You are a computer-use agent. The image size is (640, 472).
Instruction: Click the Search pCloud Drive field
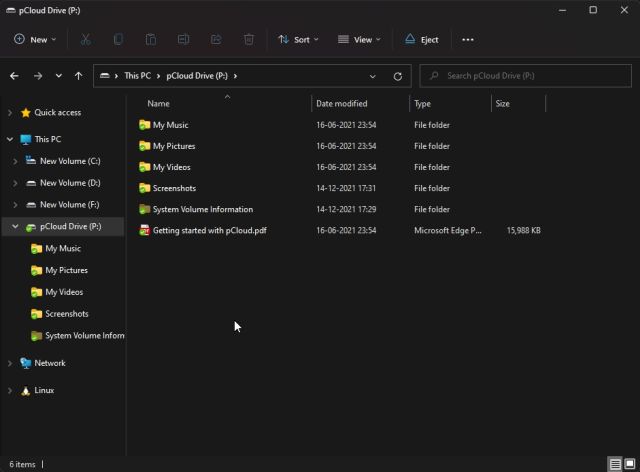click(x=526, y=76)
